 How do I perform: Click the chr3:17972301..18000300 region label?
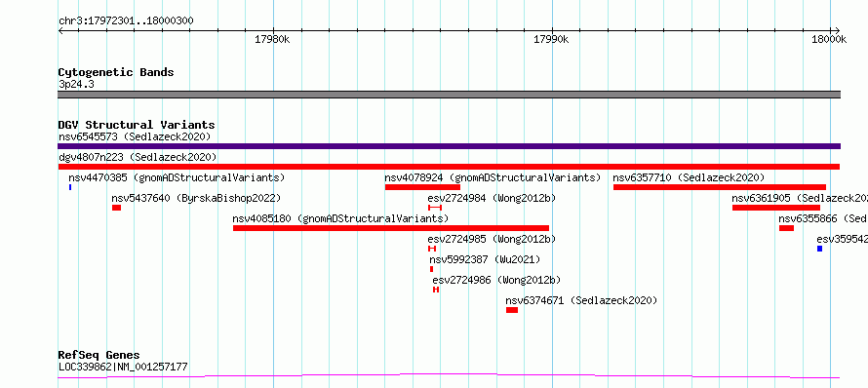pyautogui.click(x=126, y=20)
